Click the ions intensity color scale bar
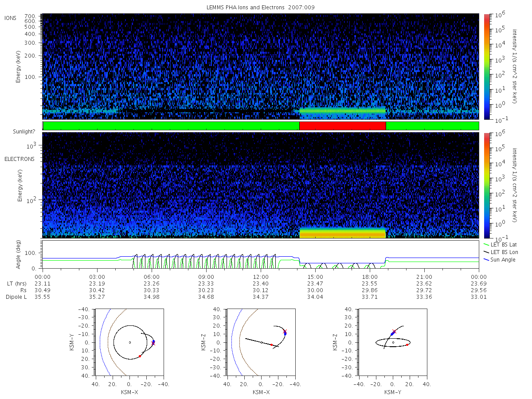Image resolution: width=532 pixels, height=399 pixels. click(x=487, y=66)
